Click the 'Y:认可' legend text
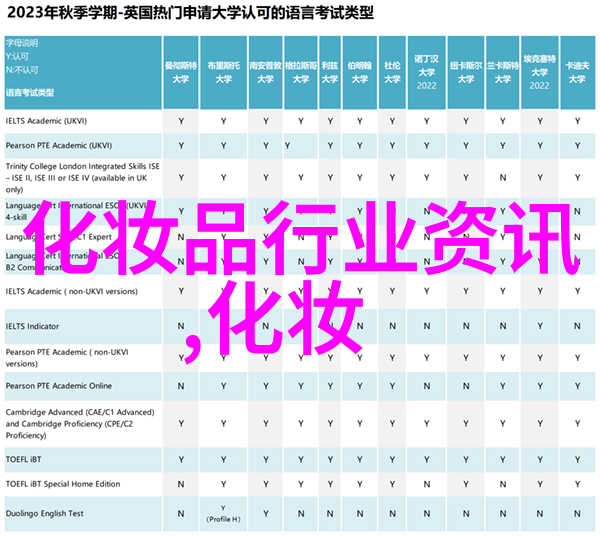This screenshot has height=536, width=600. point(17,57)
